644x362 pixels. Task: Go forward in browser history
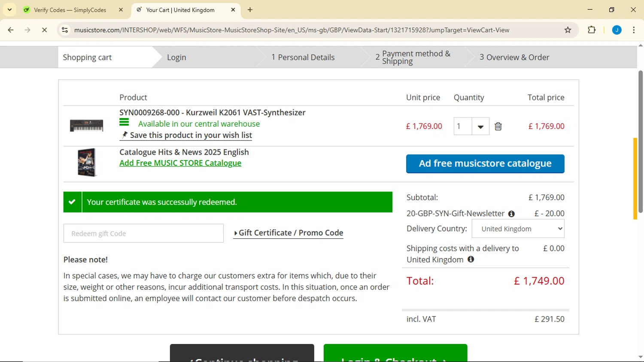click(27, 30)
